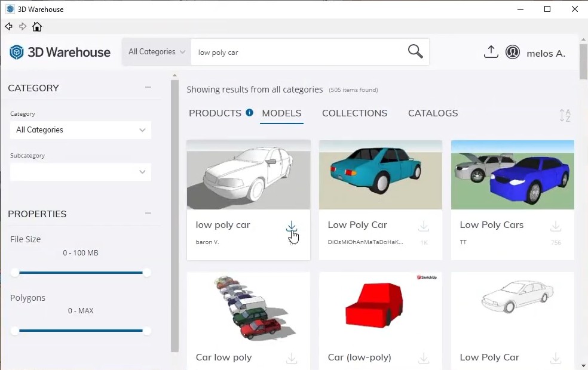This screenshot has width=588, height=370.
Task: Click the main window vertical scrollbar thumb
Action: coord(583,62)
